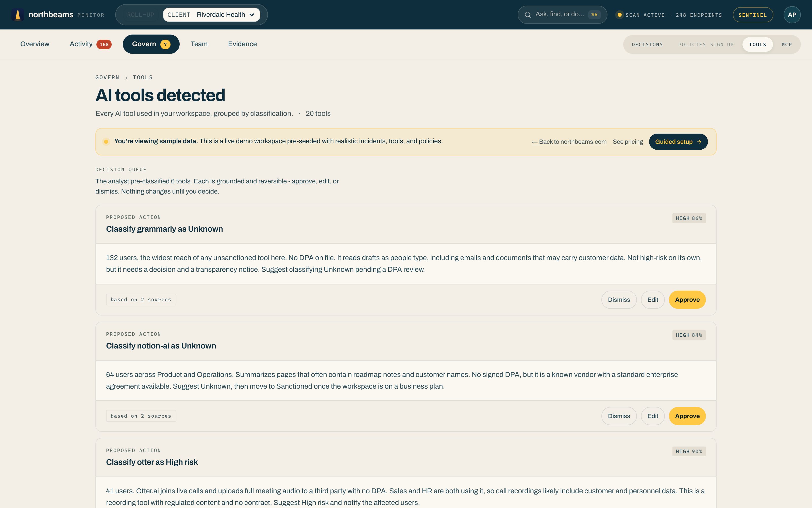This screenshot has width=812, height=508.
Task: Dismiss the grammarly classification proposal
Action: tap(619, 300)
